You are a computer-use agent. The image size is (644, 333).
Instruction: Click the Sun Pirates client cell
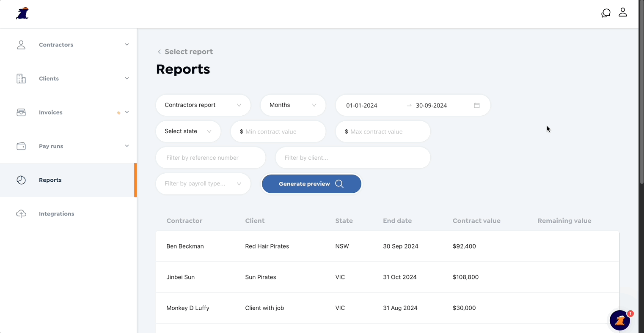tap(261, 277)
